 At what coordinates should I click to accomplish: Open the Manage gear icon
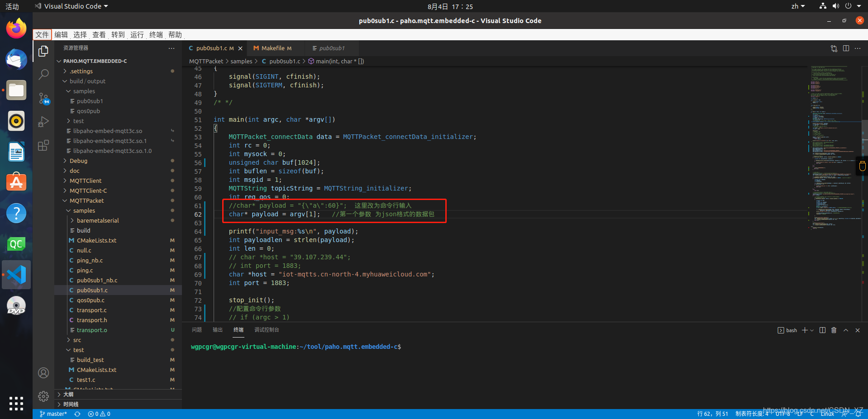point(43,396)
